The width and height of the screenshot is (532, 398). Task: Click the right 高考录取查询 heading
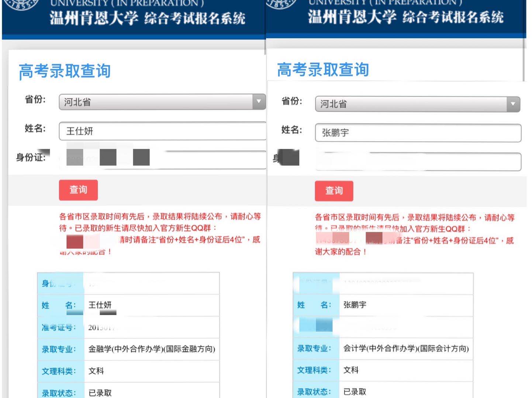[323, 70]
